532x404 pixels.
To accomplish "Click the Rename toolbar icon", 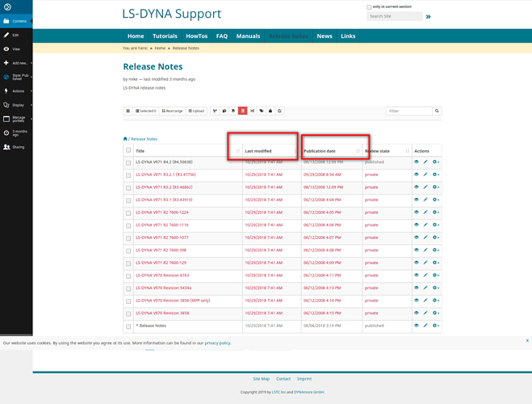I will pyautogui.click(x=252, y=111).
